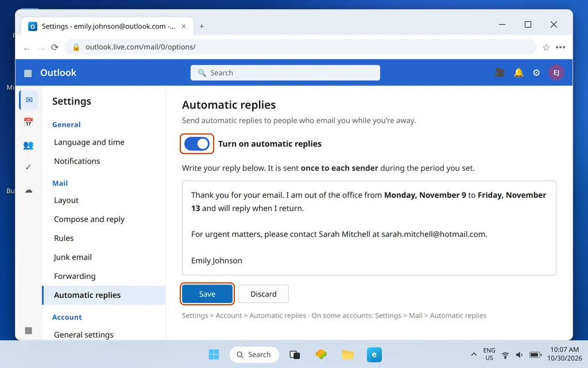Click the ENG US language indicator

(489, 354)
